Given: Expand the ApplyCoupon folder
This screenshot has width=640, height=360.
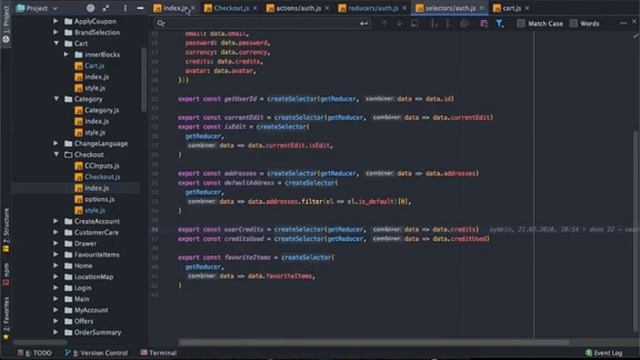Looking at the screenshot, I should coord(56,21).
